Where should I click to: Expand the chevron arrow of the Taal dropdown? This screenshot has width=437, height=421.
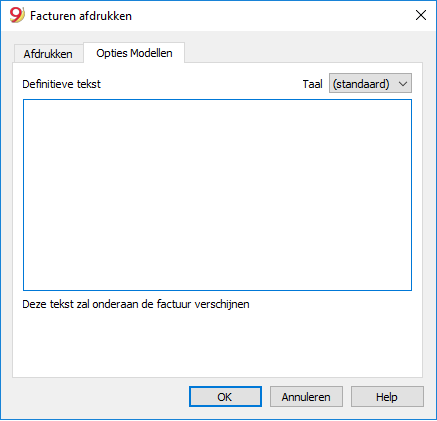click(403, 84)
